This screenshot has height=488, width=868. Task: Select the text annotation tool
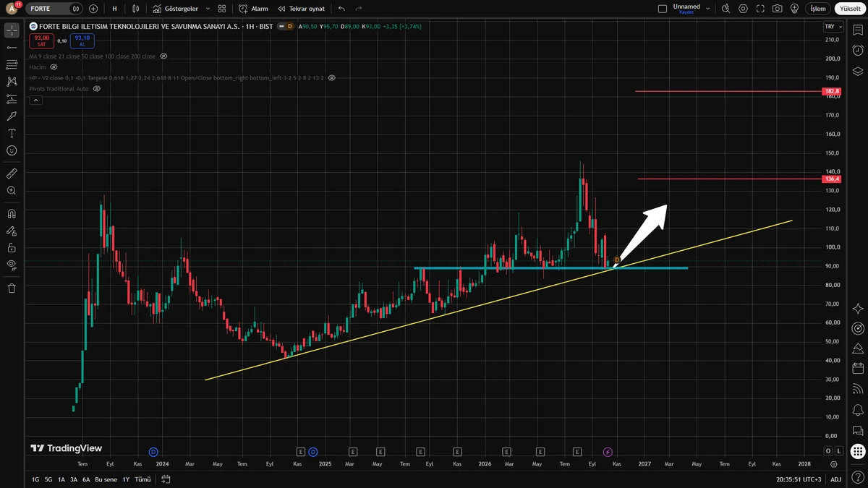12,133
